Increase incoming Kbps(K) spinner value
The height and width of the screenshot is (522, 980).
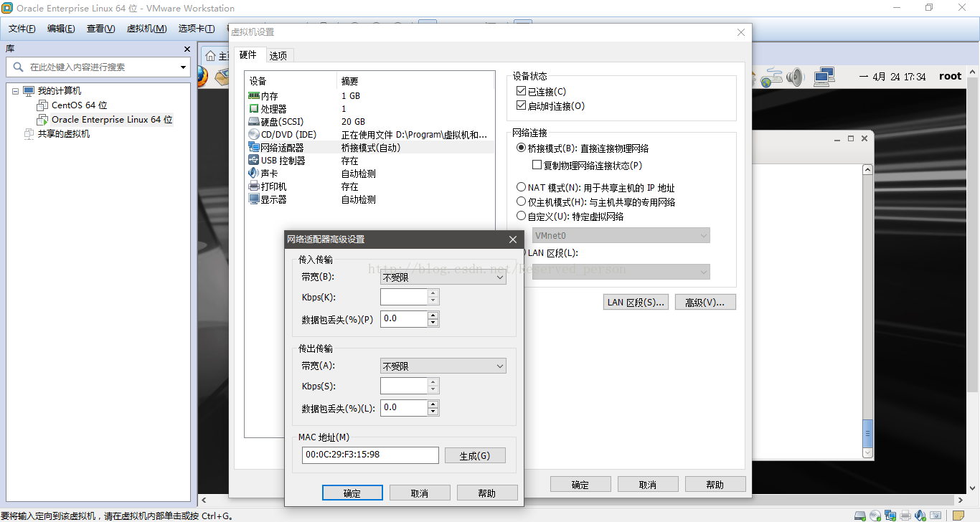pyautogui.click(x=433, y=293)
